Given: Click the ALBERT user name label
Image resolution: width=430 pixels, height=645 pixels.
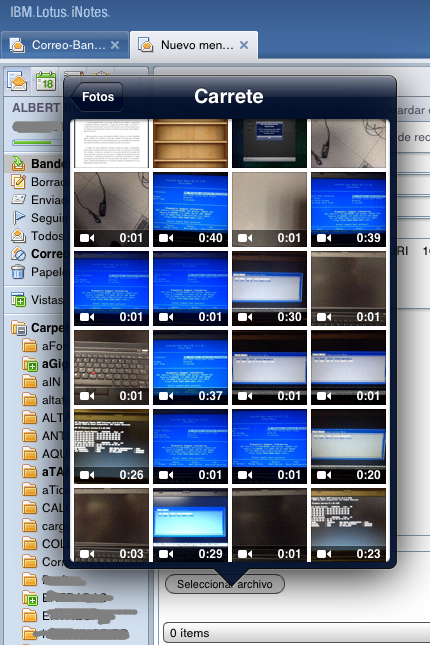Looking at the screenshot, I should (36, 108).
